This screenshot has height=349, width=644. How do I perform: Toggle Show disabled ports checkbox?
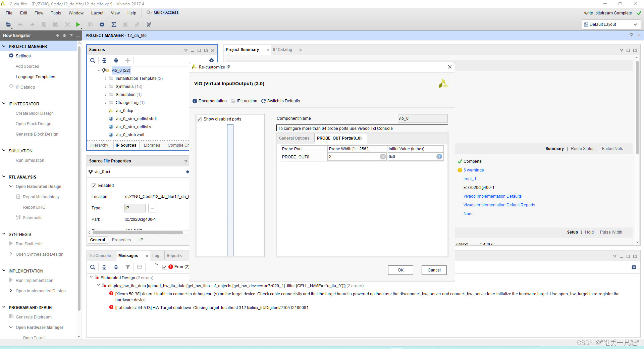(199, 119)
